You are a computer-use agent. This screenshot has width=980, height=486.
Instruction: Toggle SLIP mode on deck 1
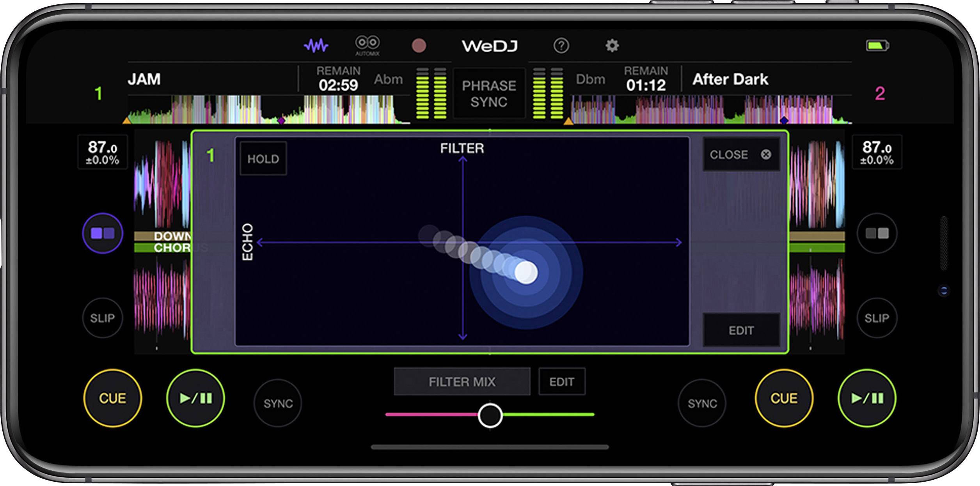pos(103,317)
